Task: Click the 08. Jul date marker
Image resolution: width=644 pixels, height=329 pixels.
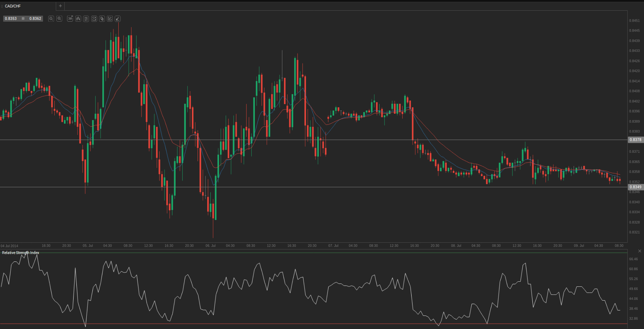Action: click(456, 246)
